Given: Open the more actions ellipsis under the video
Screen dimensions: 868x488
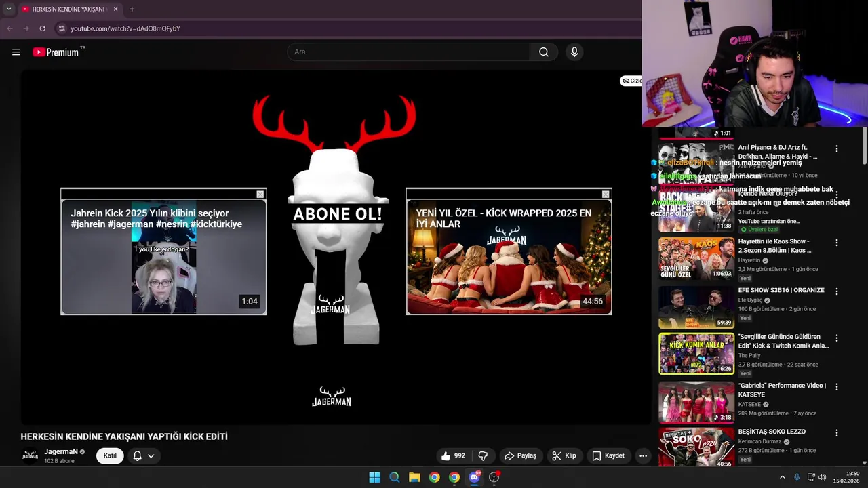Looking at the screenshot, I should (643, 456).
